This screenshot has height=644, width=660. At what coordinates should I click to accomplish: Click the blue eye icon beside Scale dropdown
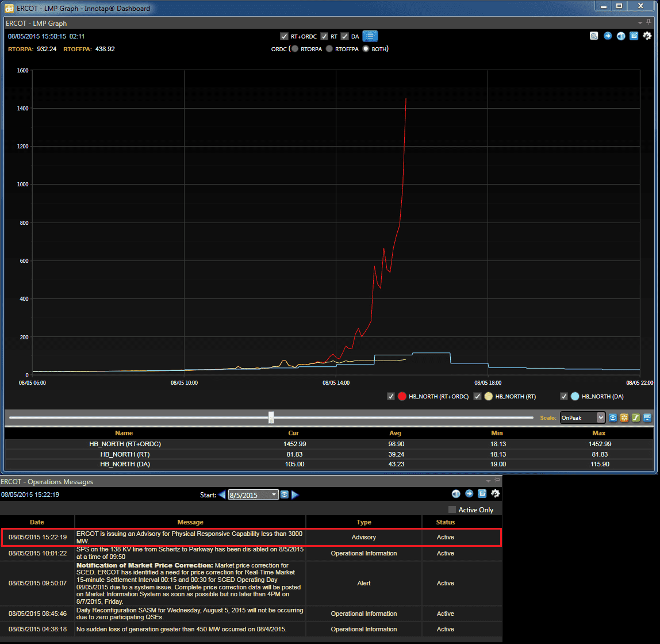[x=613, y=417]
